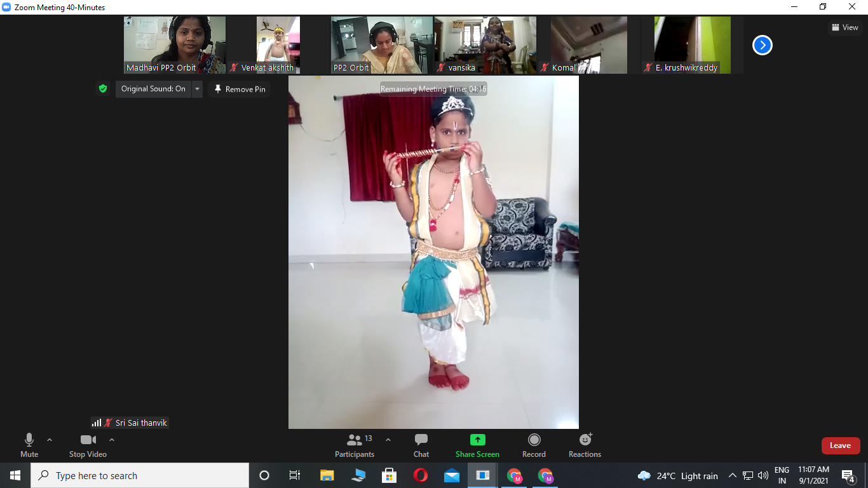This screenshot has width=868, height=488.
Task: Leave the meeting
Action: [840, 445]
